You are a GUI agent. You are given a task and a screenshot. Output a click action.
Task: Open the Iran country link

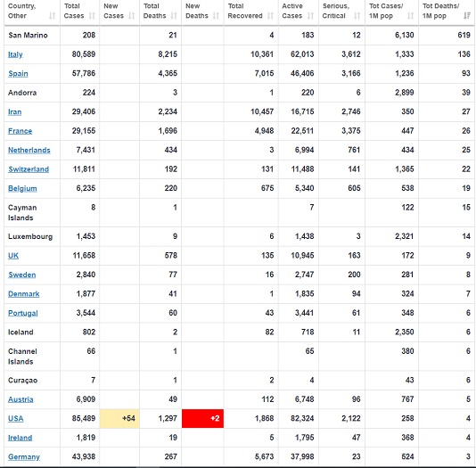[x=14, y=112]
